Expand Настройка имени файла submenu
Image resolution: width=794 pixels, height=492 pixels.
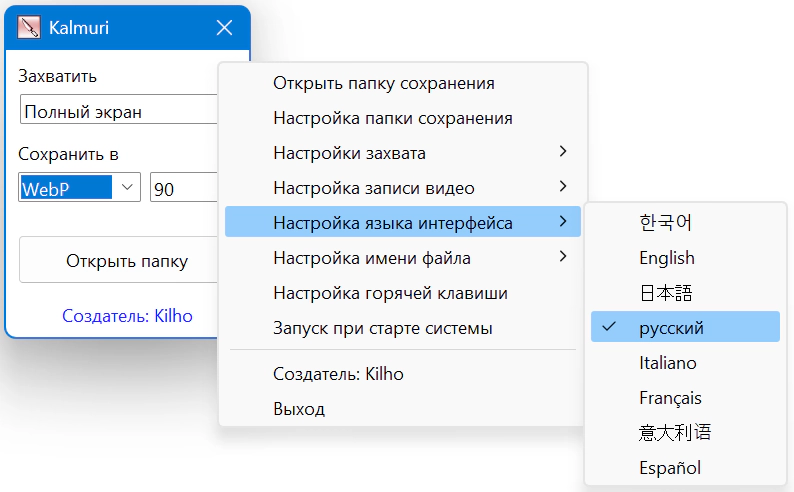click(x=403, y=258)
